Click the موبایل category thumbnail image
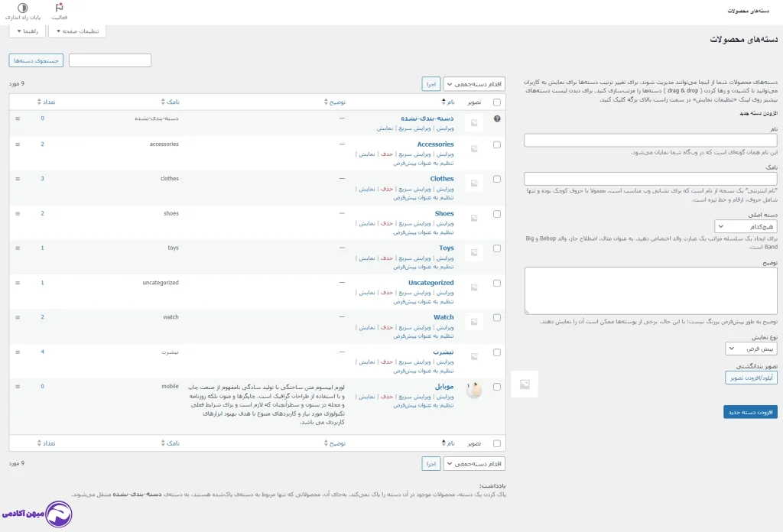This screenshot has height=532, width=783. pos(474,390)
